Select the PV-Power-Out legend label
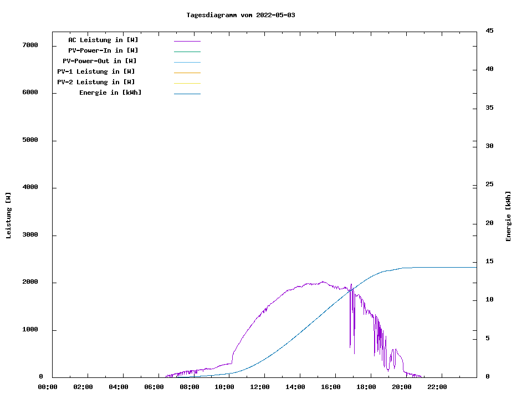 pyautogui.click(x=99, y=61)
